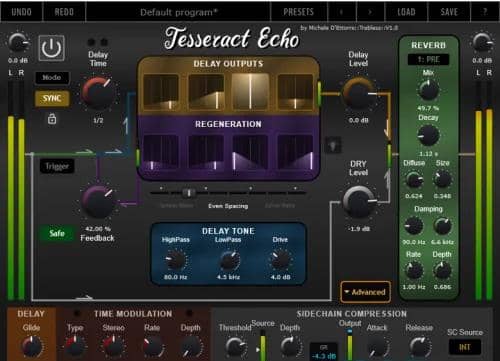This screenshot has height=361, width=500.
Task: Click the 42.00 % feedback value
Action: pyautogui.click(x=98, y=229)
